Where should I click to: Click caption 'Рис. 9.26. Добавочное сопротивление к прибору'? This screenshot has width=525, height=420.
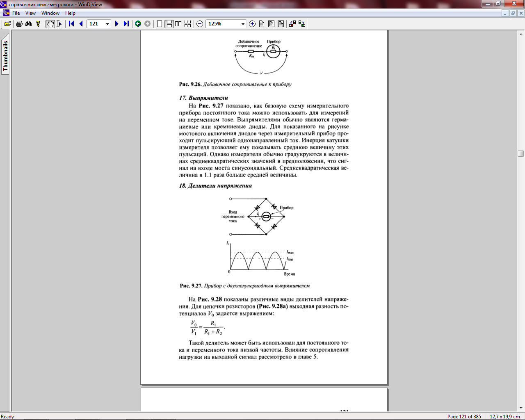[x=235, y=84]
